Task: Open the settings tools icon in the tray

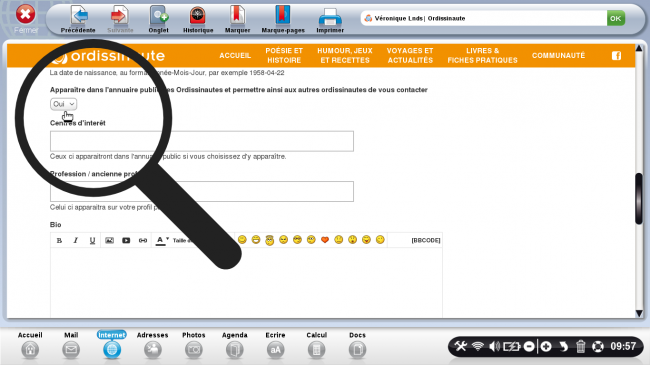Action: click(460, 346)
